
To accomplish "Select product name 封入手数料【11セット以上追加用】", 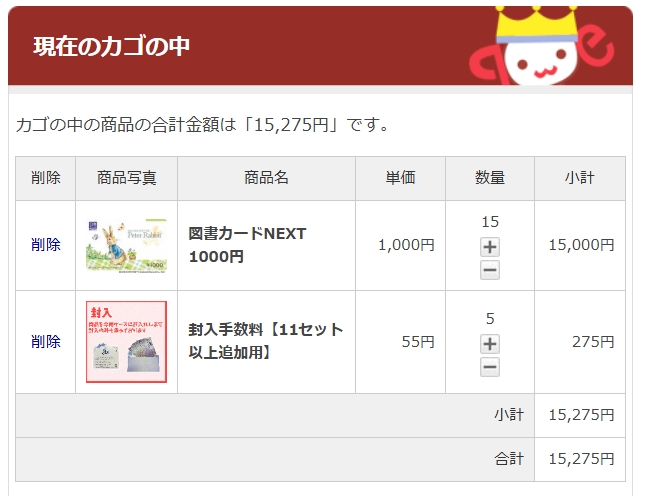I will point(266,341).
